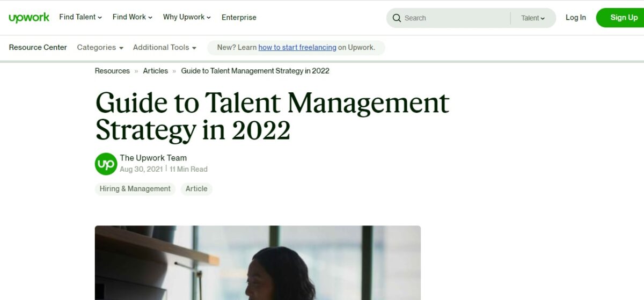
Task: Click the Upwork logo in the header
Action: pyautogui.click(x=29, y=18)
